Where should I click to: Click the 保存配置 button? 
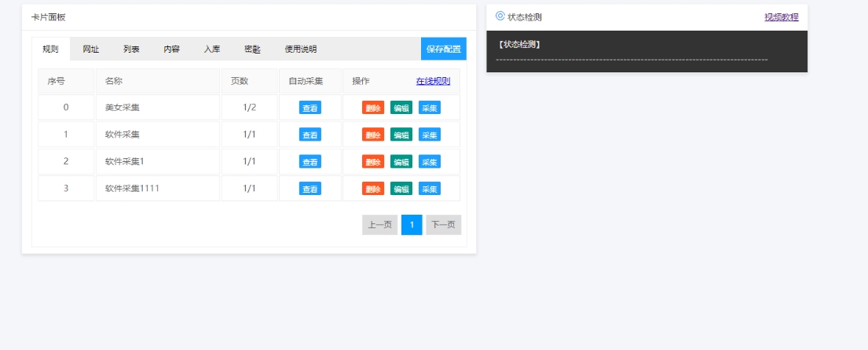coord(444,49)
